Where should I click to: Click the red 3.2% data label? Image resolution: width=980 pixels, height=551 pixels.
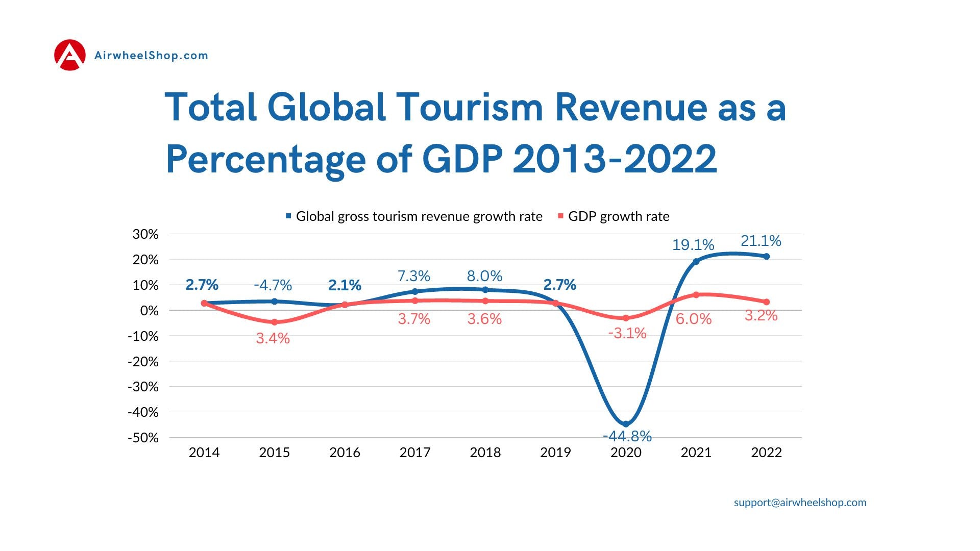pyautogui.click(x=761, y=315)
